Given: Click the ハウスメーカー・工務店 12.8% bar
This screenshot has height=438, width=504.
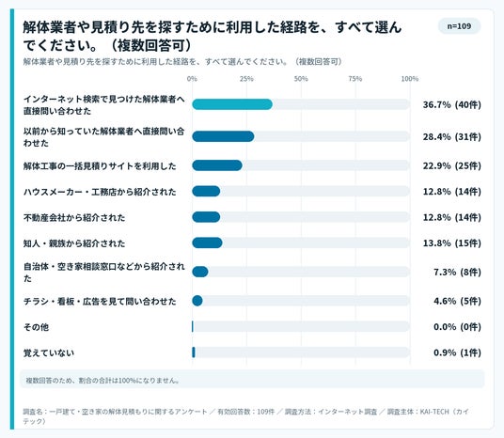Looking at the screenshot, I should pos(206,191).
